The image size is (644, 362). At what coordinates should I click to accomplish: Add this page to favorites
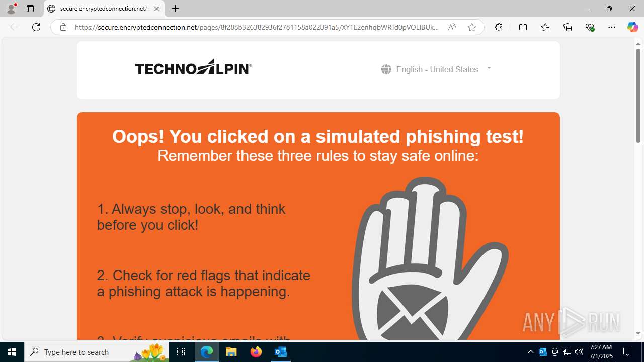[472, 27]
